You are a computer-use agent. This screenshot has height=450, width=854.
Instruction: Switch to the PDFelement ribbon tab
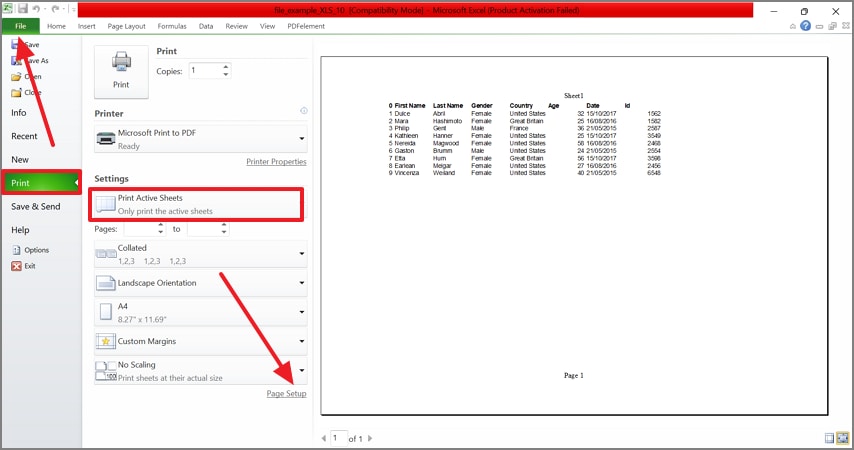pos(306,26)
